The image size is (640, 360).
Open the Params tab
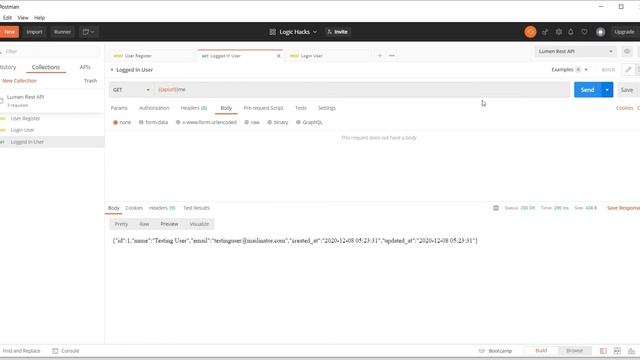tap(119, 108)
